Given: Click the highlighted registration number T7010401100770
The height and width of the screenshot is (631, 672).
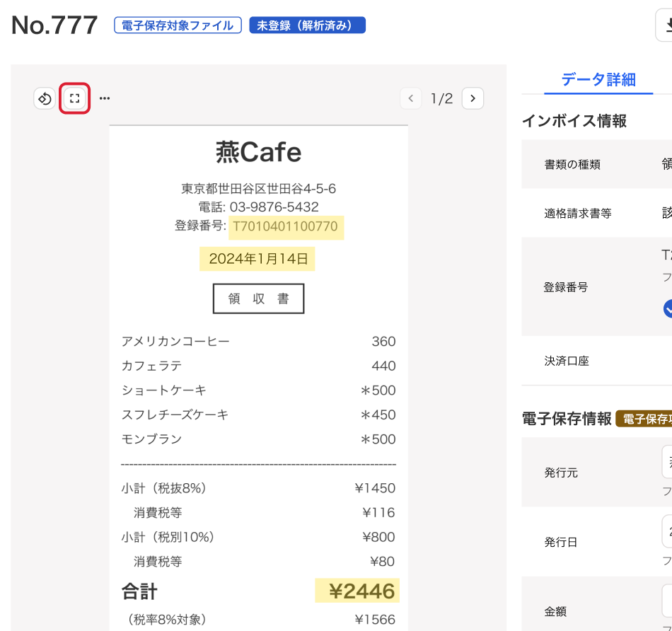Looking at the screenshot, I should (286, 228).
